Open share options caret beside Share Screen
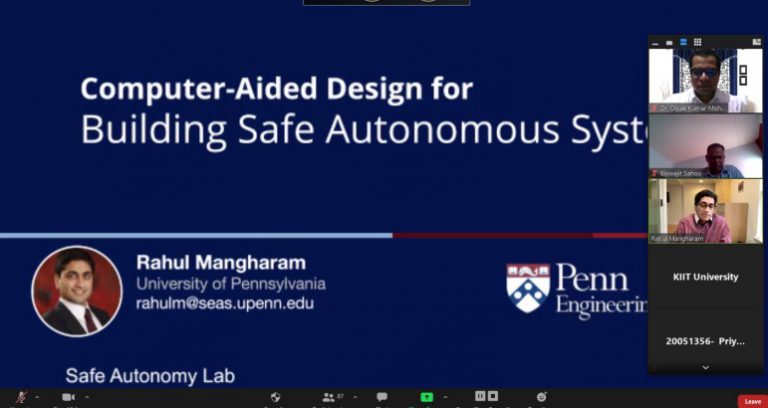Image resolution: width=768 pixels, height=408 pixels. (x=445, y=397)
